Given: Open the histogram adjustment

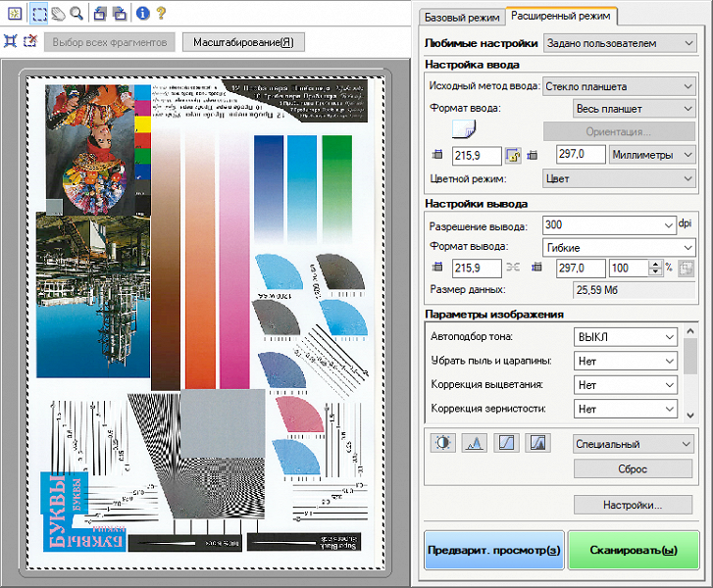Looking at the screenshot, I should coord(474,444).
